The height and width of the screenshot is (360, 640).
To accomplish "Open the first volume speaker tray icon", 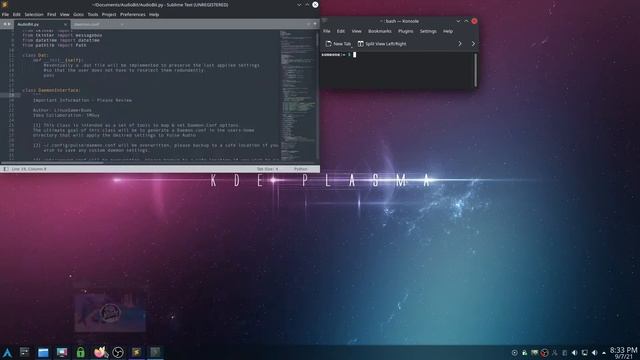I will tap(574, 353).
